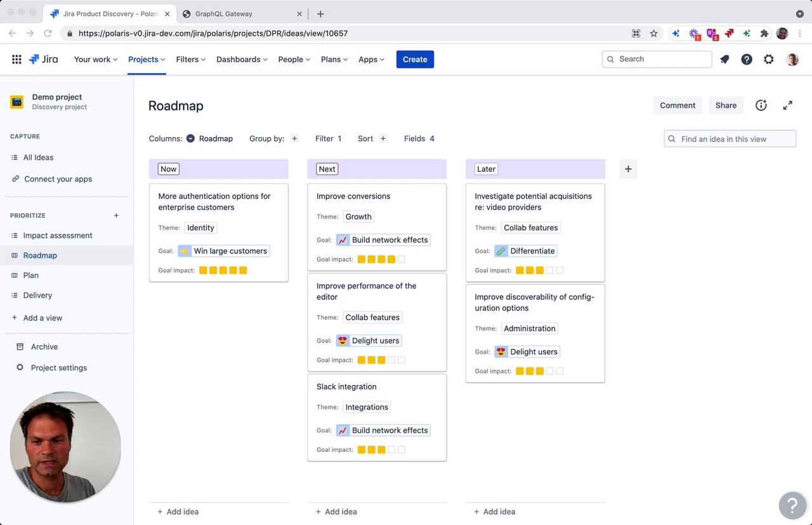The width and height of the screenshot is (812, 525).
Task: Expand the Projects dropdown menu
Action: (x=147, y=60)
